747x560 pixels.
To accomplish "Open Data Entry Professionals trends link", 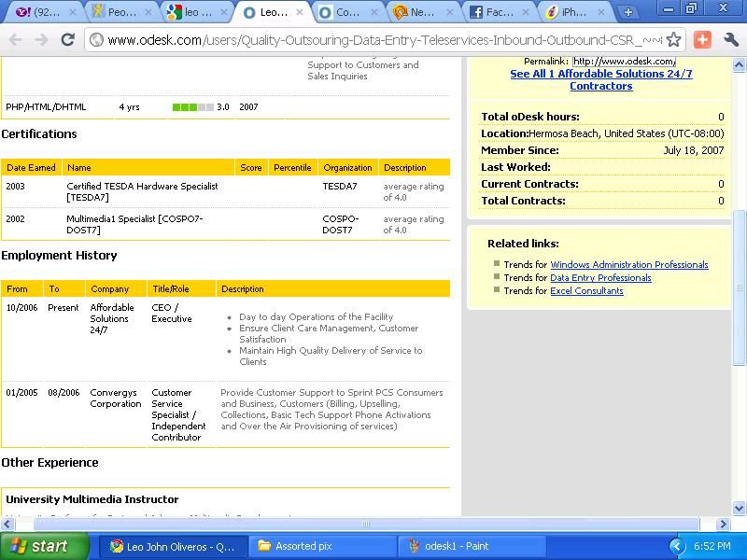I will pyautogui.click(x=600, y=278).
